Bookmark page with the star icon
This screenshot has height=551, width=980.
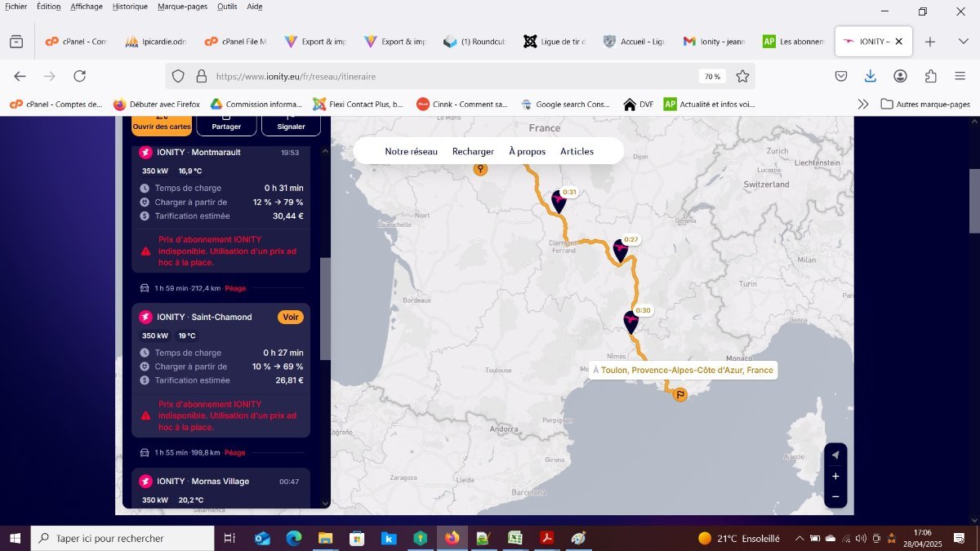(x=742, y=76)
